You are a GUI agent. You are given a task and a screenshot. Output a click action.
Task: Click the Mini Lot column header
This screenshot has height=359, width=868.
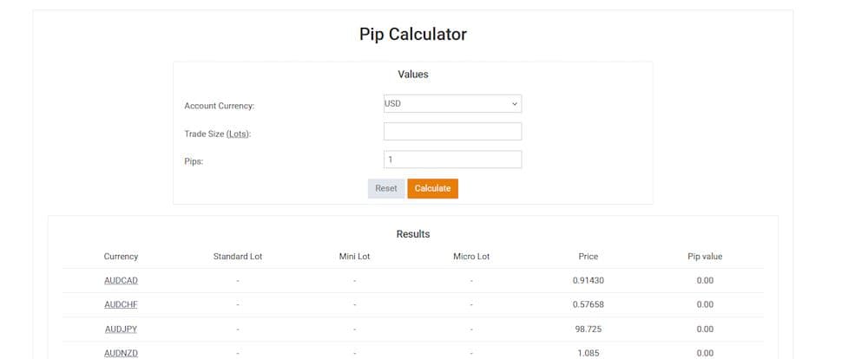(354, 257)
